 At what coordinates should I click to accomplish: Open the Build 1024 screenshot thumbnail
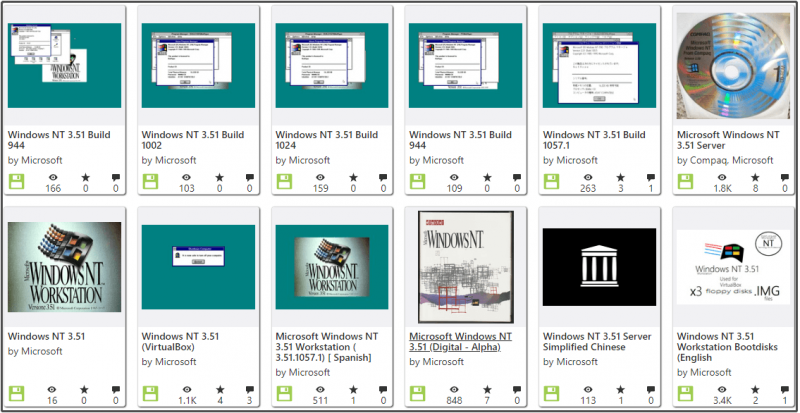332,65
